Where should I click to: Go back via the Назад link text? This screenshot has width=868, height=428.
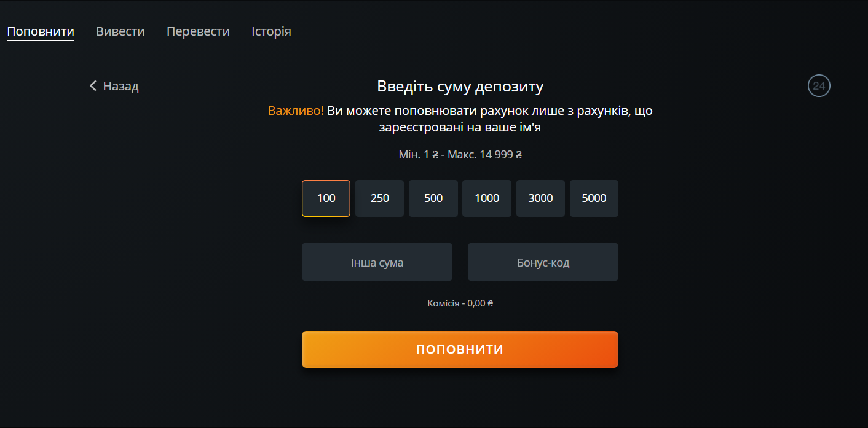coord(120,86)
